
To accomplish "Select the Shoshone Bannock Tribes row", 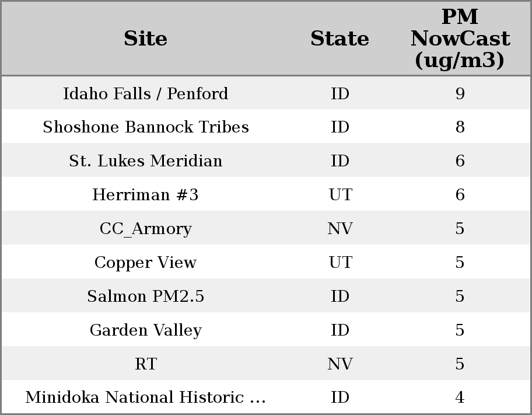I will [145, 127].
